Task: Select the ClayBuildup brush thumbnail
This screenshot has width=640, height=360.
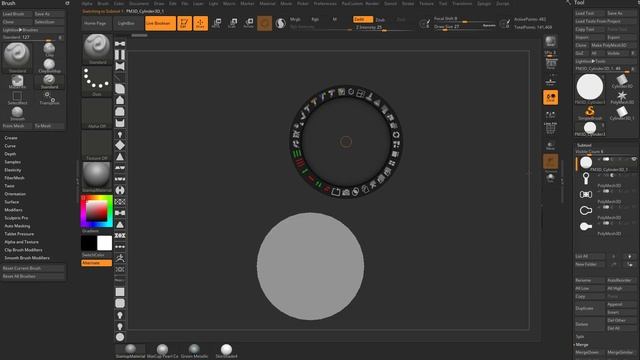Action: [x=49, y=65]
